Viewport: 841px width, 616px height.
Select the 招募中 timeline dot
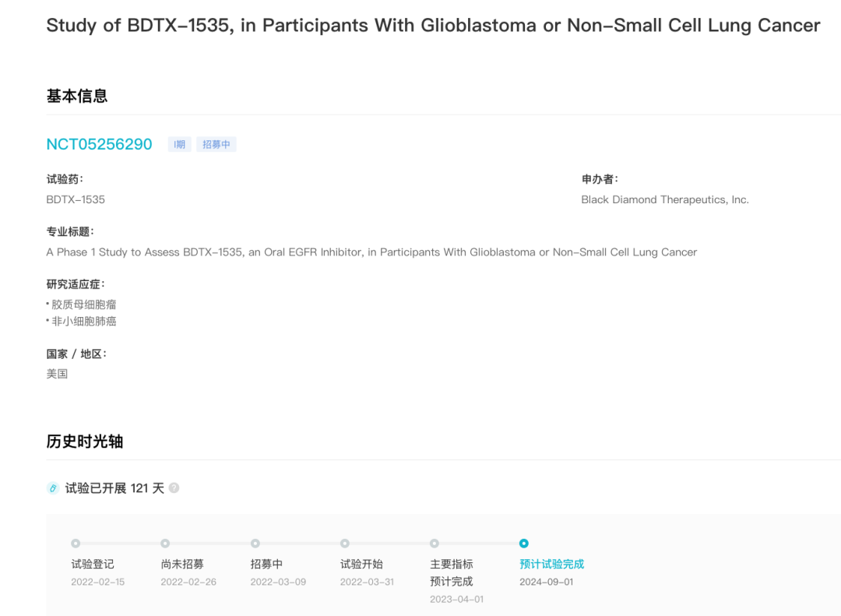(x=255, y=544)
